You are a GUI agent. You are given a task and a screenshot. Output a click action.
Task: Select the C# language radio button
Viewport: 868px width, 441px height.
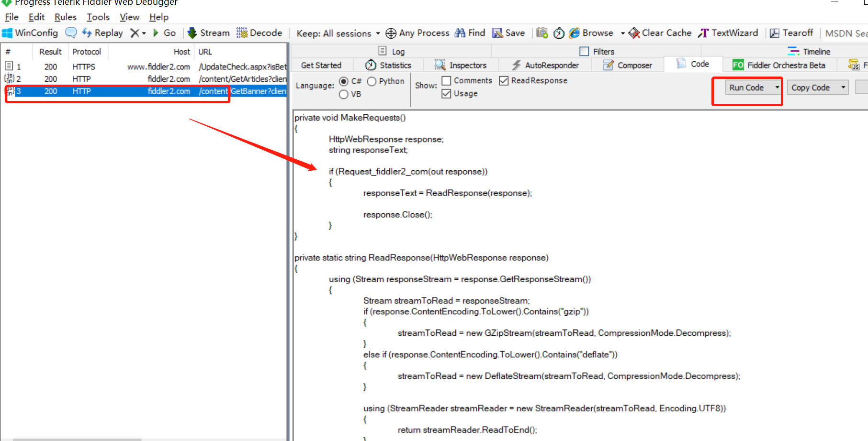coord(343,81)
